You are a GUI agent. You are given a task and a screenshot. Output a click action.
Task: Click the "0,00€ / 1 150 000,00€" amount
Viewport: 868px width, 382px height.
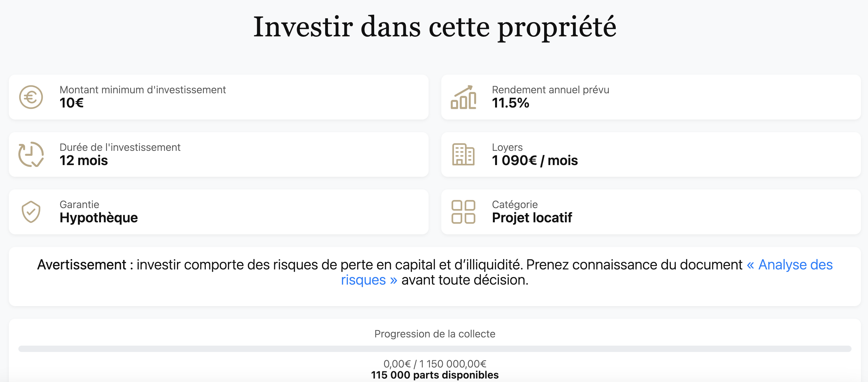tap(435, 364)
